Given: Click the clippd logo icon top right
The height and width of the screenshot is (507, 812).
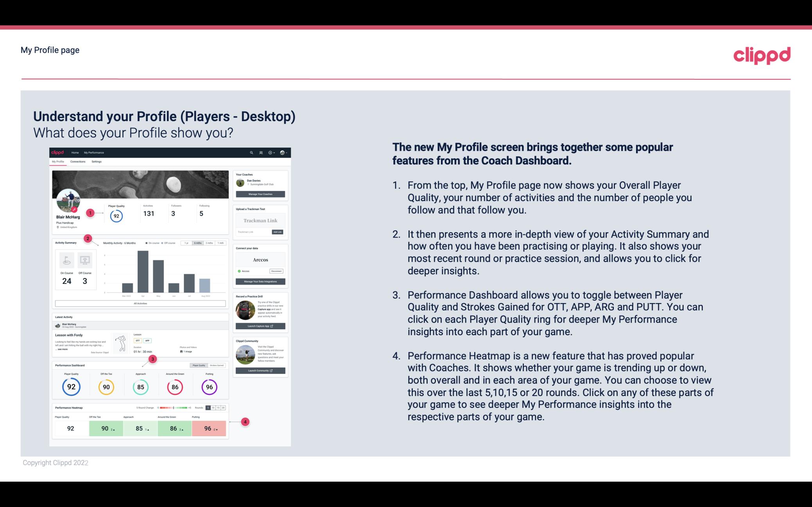Looking at the screenshot, I should pyautogui.click(x=762, y=54).
